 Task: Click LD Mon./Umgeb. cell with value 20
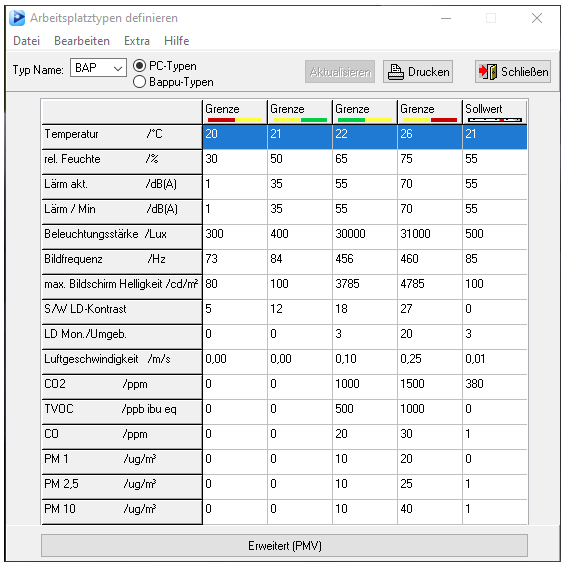[430, 337]
